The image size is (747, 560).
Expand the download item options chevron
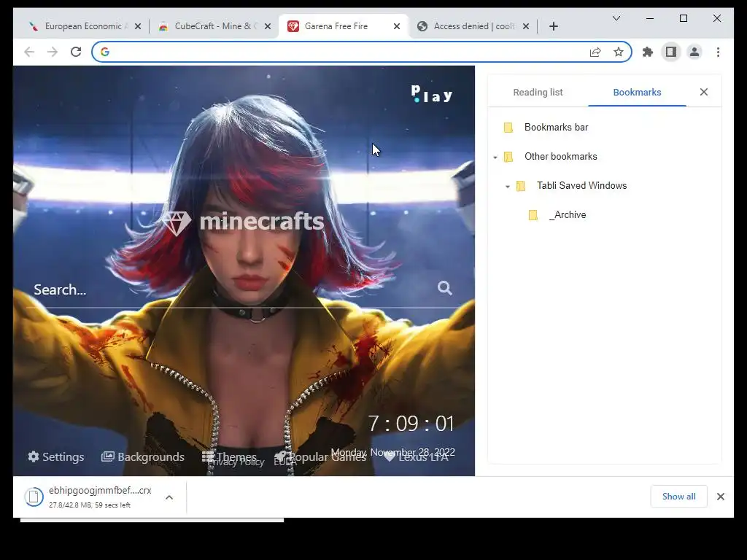(169, 497)
